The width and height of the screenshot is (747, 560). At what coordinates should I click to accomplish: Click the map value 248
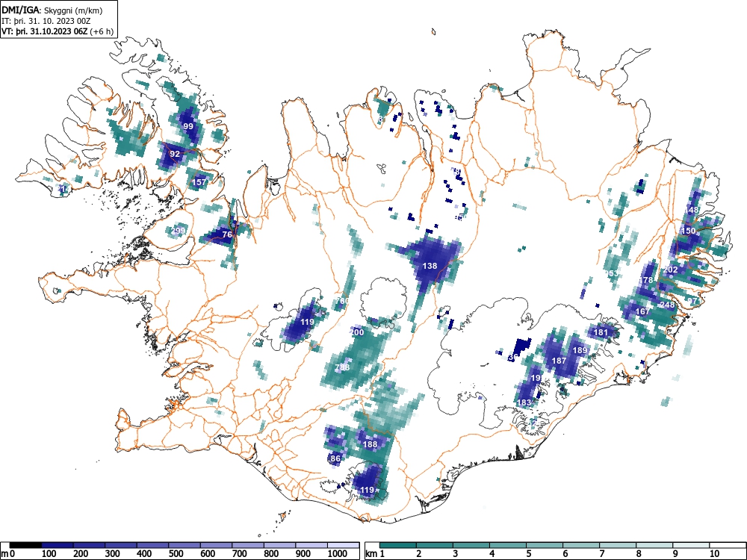pyautogui.click(x=667, y=305)
